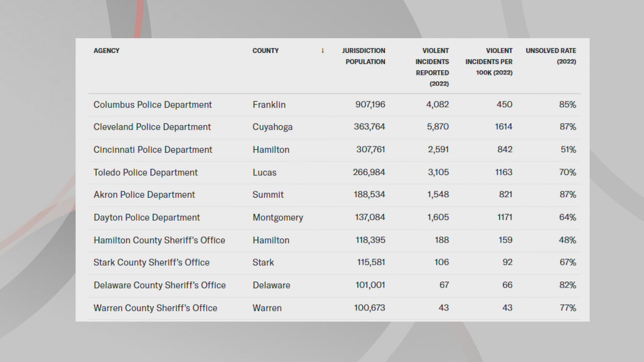Click unsolved rate 48% for Hamilton County

tap(568, 240)
